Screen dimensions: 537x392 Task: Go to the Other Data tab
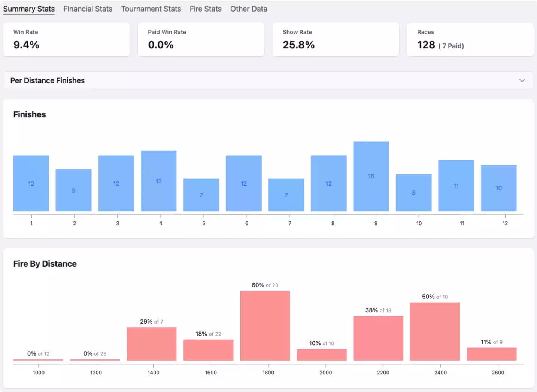pos(249,9)
